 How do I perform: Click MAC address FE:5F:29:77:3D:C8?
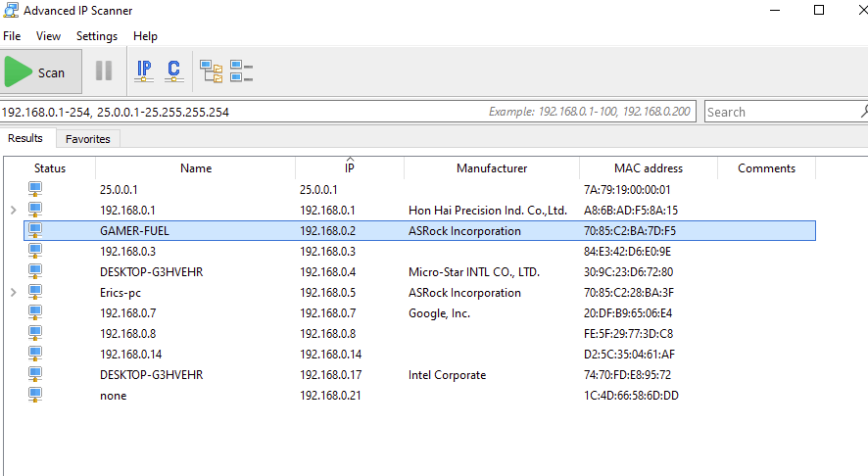(x=628, y=334)
